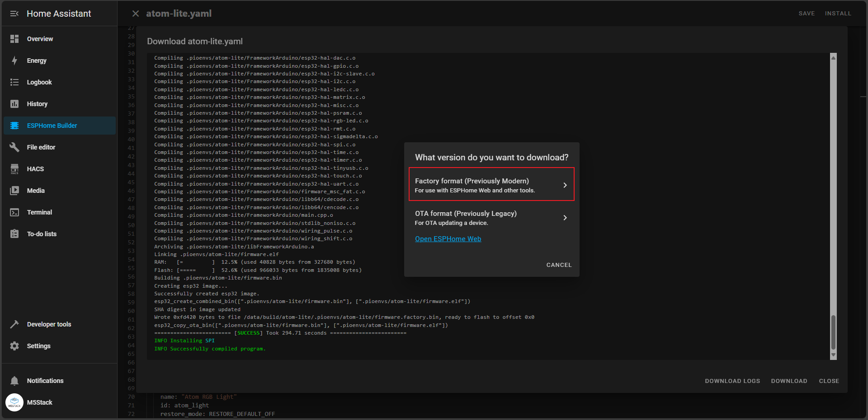Click the RAM usage 12.5% log line

pos(255,262)
